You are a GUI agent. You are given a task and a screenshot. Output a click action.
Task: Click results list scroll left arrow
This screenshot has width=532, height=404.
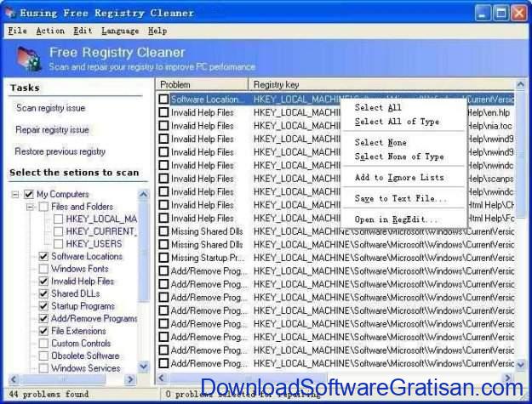point(161,378)
